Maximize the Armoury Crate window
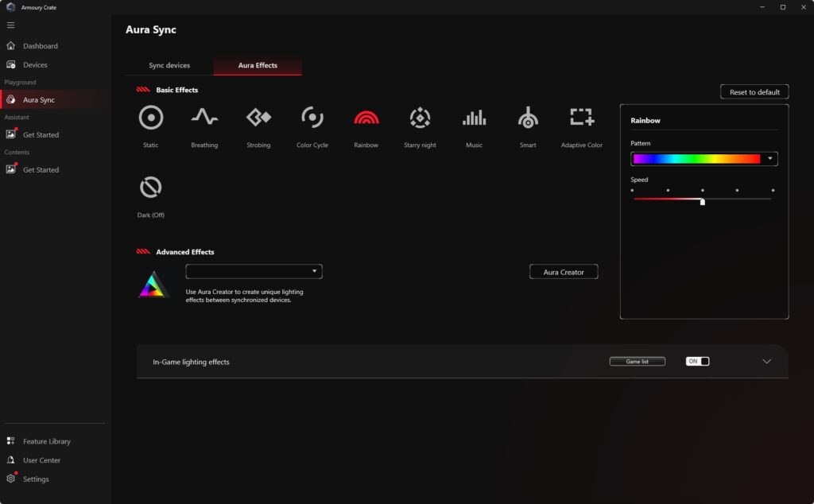The width and height of the screenshot is (814, 504). pos(783,7)
